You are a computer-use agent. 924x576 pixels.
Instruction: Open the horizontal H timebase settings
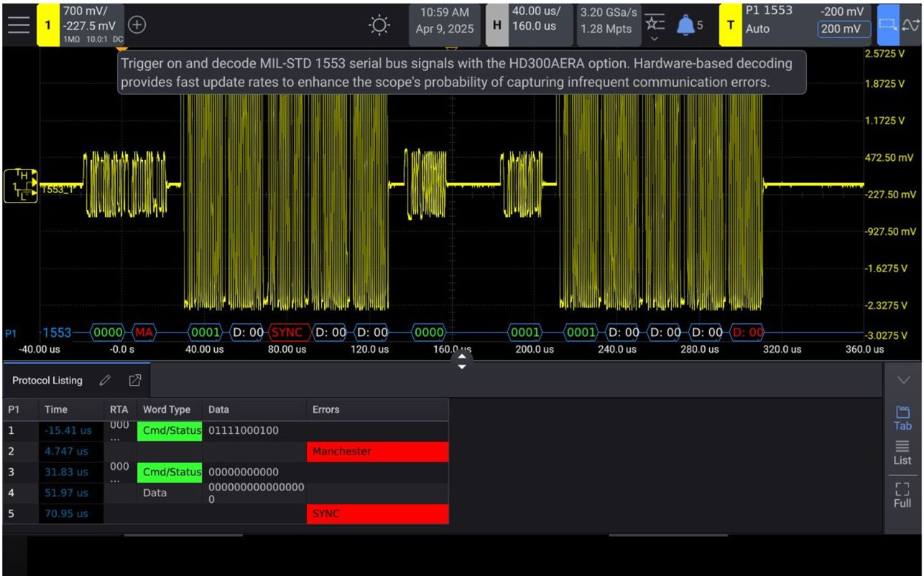tap(496, 24)
